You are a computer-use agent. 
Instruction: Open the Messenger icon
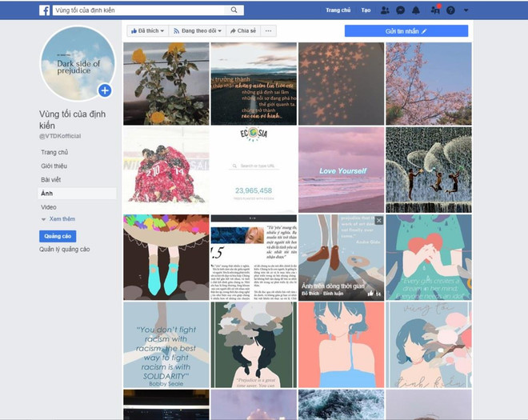pyautogui.click(x=401, y=10)
